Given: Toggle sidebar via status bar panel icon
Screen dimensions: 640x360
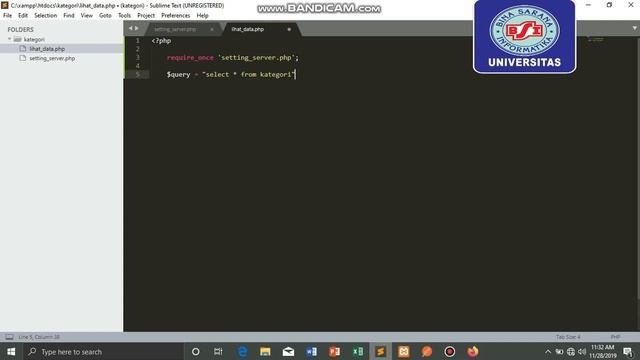Looking at the screenshot, I should pyautogui.click(x=9, y=337).
